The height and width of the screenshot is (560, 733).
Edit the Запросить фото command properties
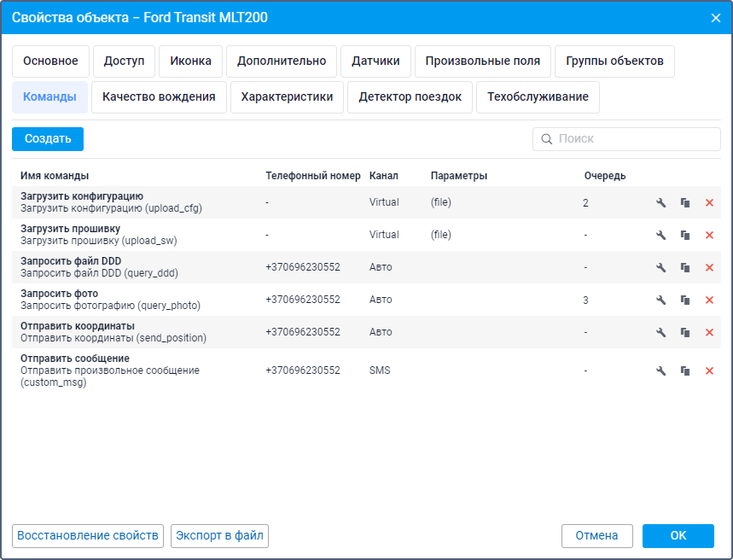(660, 300)
